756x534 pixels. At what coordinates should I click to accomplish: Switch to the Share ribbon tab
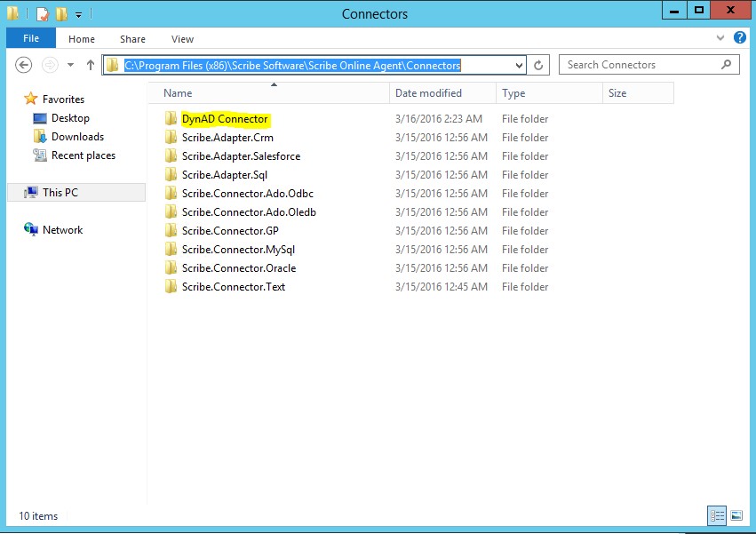(x=132, y=39)
